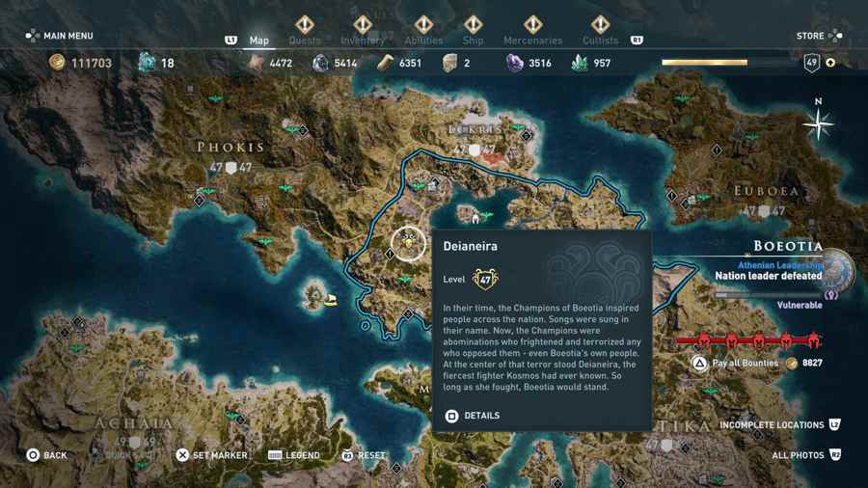Open Details for Deianeira
This screenshot has width=868, height=488.
point(473,416)
